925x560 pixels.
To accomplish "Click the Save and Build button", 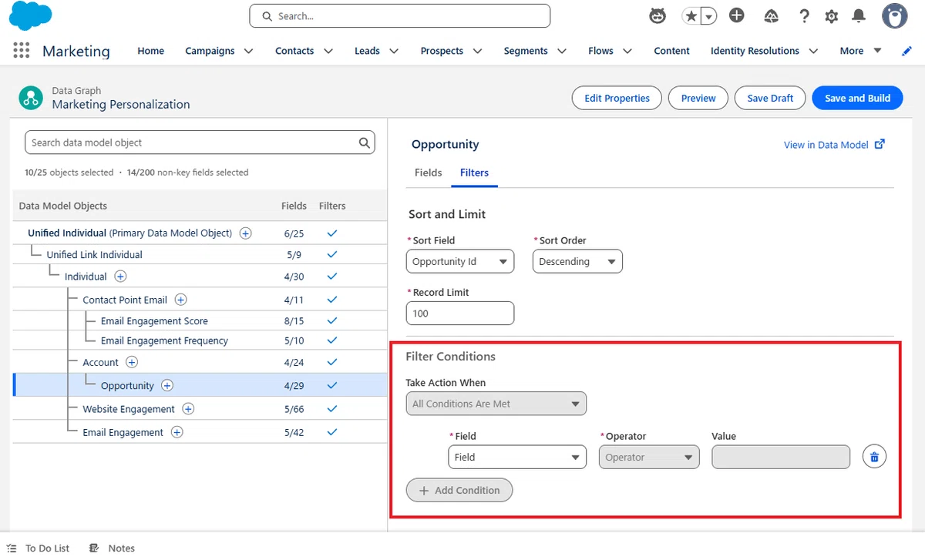I will (x=857, y=98).
